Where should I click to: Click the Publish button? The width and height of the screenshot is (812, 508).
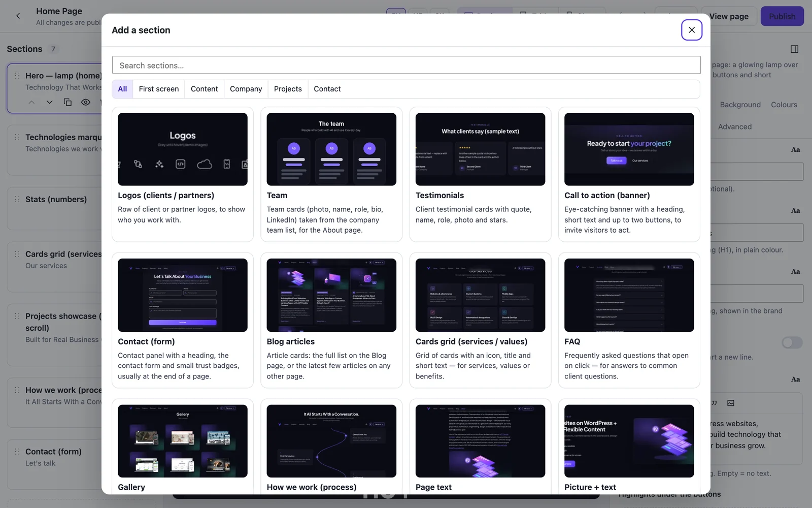[x=782, y=16]
